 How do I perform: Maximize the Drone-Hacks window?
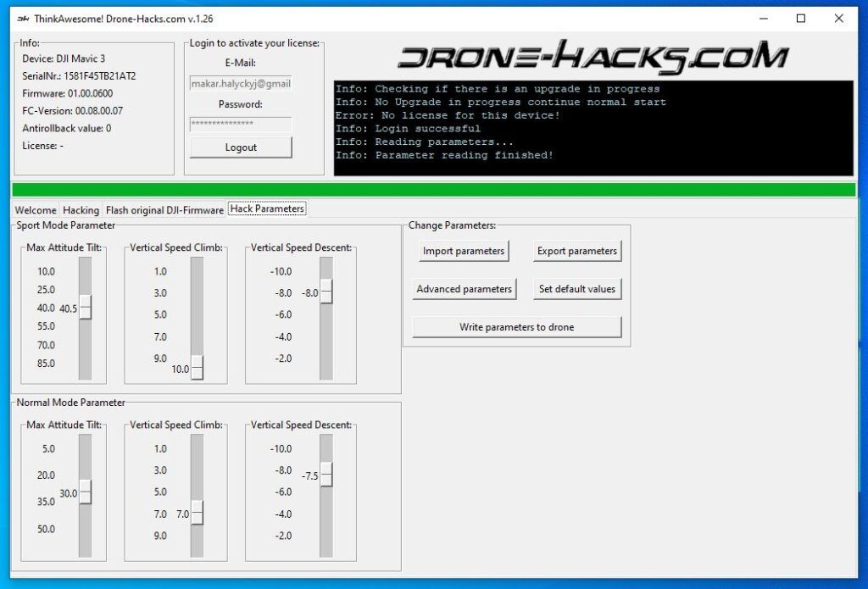pyautogui.click(x=800, y=19)
